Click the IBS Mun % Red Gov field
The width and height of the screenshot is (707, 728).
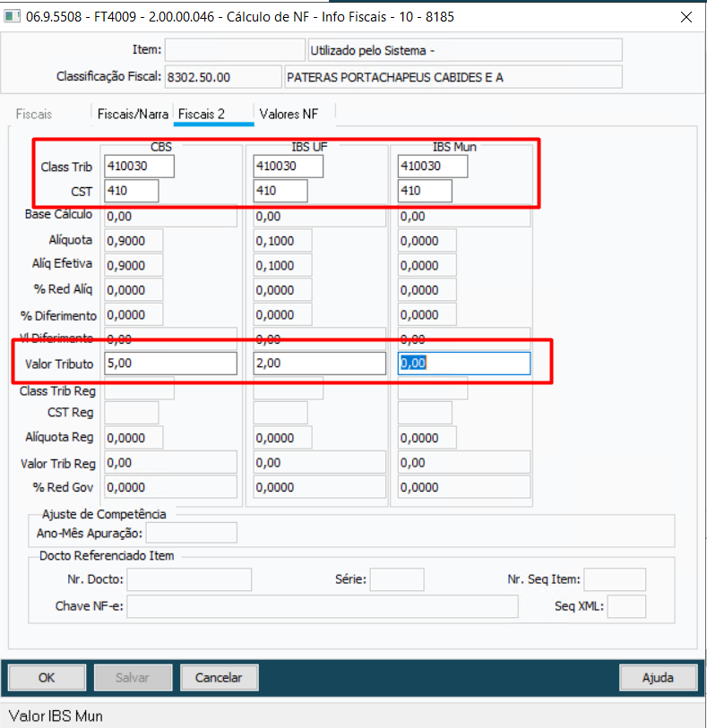tap(464, 486)
